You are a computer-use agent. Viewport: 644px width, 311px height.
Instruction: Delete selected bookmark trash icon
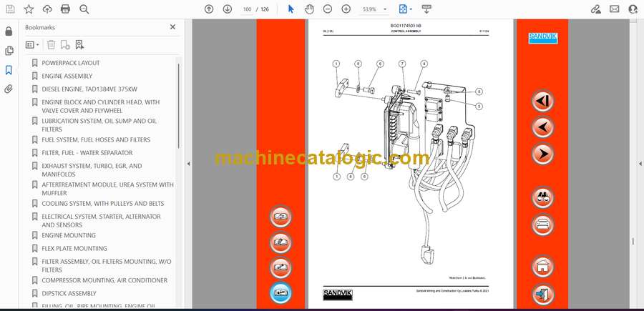click(x=51, y=45)
